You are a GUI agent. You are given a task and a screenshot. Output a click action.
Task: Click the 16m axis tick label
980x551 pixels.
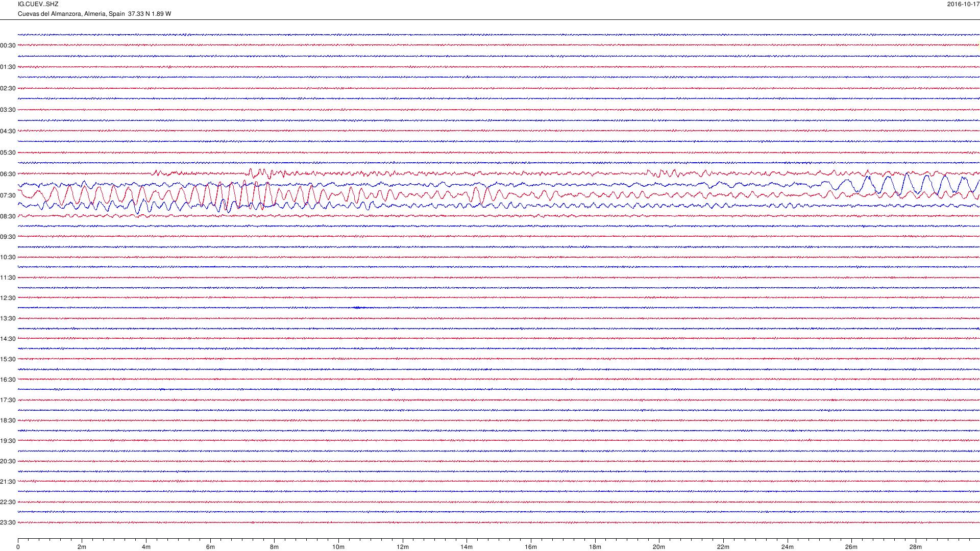coord(531,547)
